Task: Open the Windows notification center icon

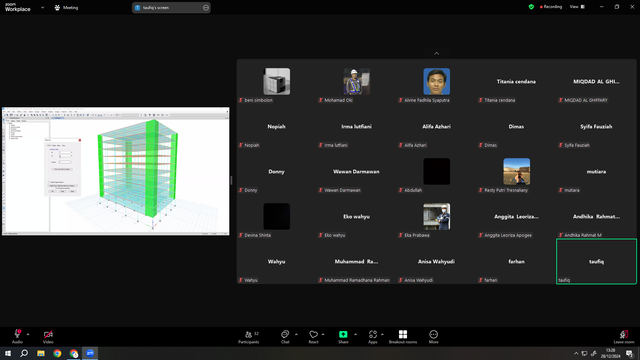Action: 630,353
